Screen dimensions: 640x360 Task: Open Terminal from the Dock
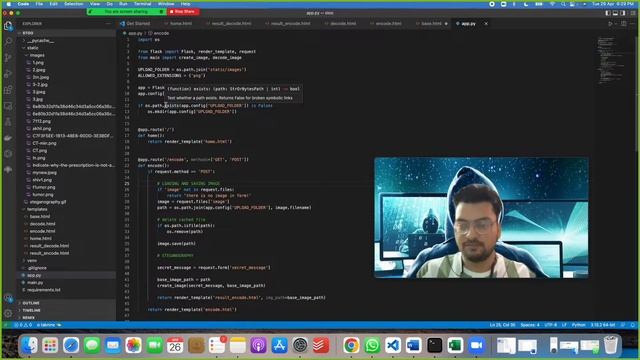pyautogui.click(x=434, y=345)
